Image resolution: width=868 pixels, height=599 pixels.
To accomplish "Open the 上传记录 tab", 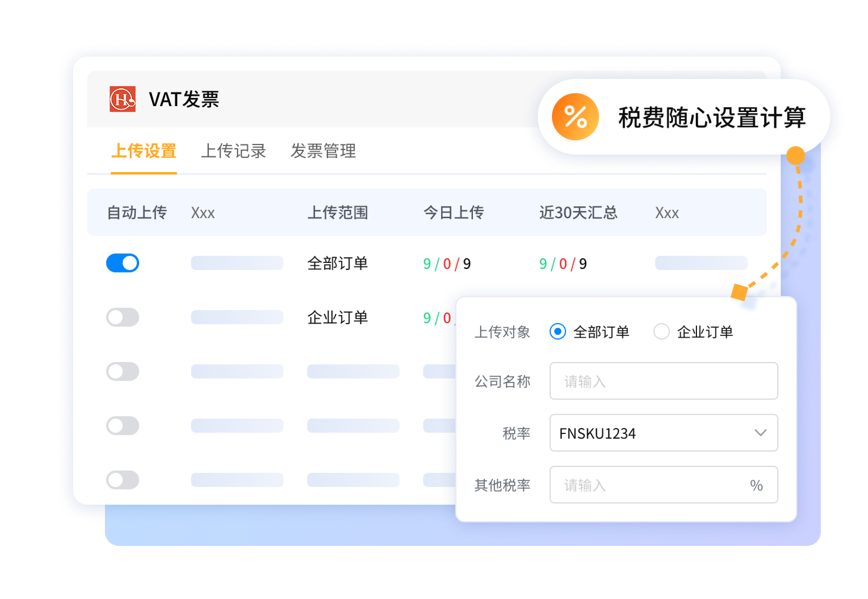I will pyautogui.click(x=234, y=151).
